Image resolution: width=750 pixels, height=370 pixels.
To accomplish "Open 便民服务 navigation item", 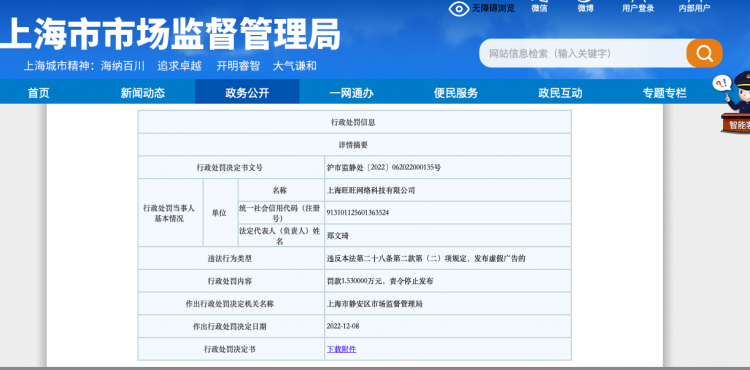I will pos(456,93).
